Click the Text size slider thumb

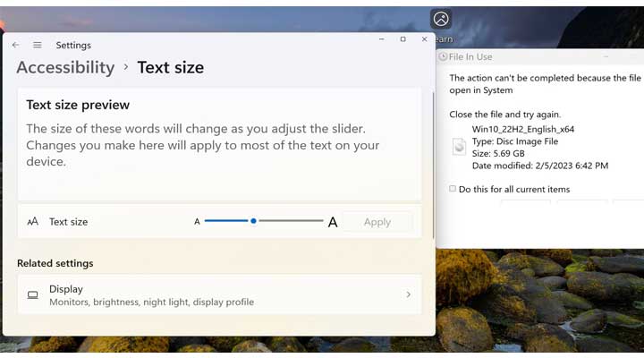pyautogui.click(x=253, y=221)
